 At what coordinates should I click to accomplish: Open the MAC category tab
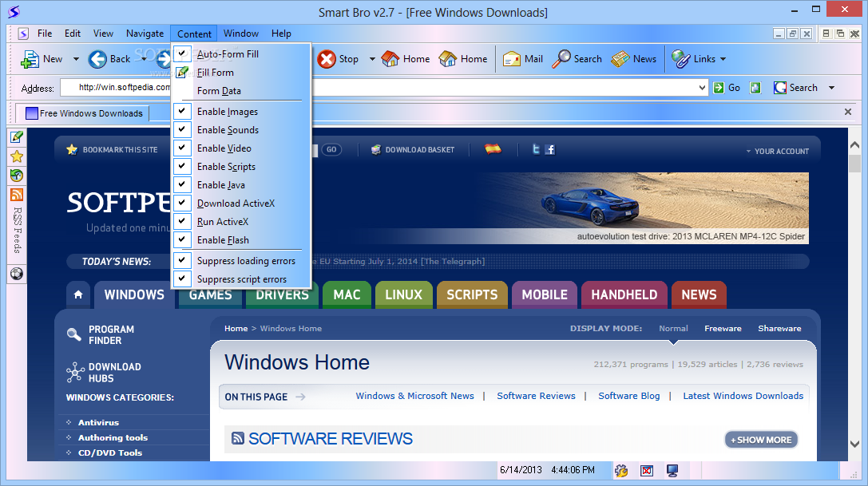[347, 294]
